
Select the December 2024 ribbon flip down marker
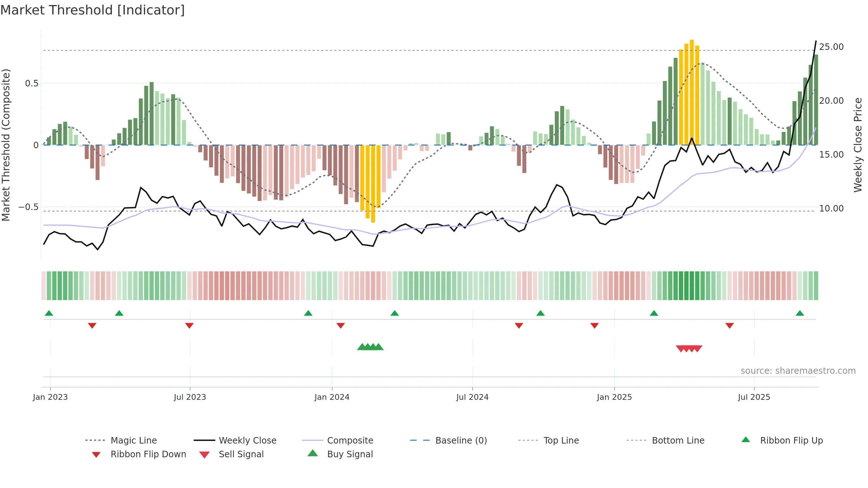(x=595, y=326)
